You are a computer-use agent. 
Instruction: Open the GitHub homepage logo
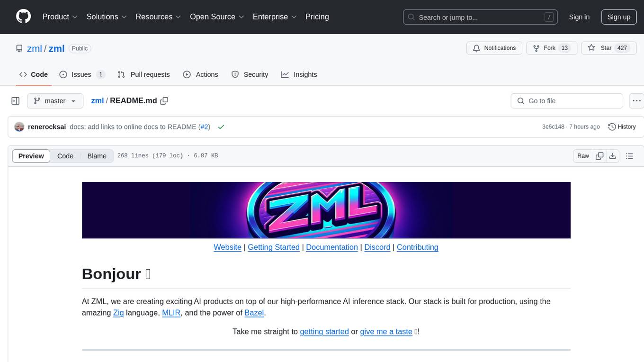pyautogui.click(x=23, y=17)
